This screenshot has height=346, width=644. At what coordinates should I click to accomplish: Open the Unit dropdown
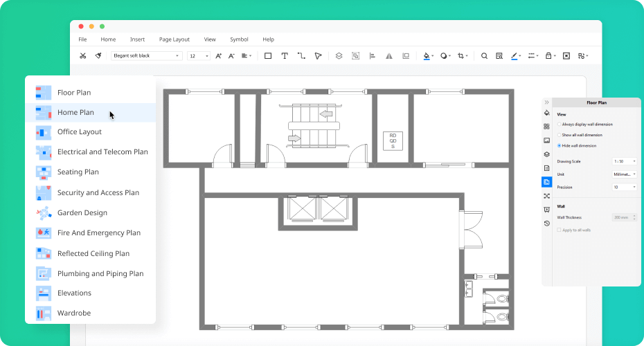624,174
